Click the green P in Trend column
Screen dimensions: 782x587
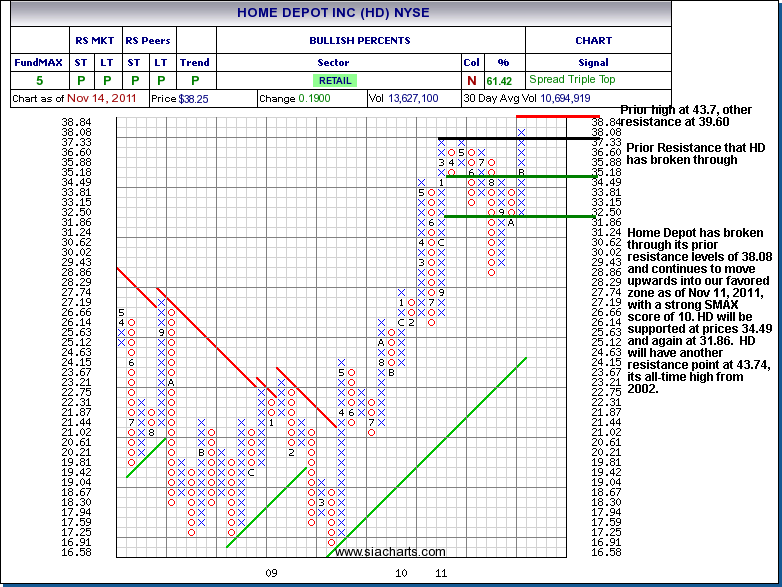(x=195, y=80)
